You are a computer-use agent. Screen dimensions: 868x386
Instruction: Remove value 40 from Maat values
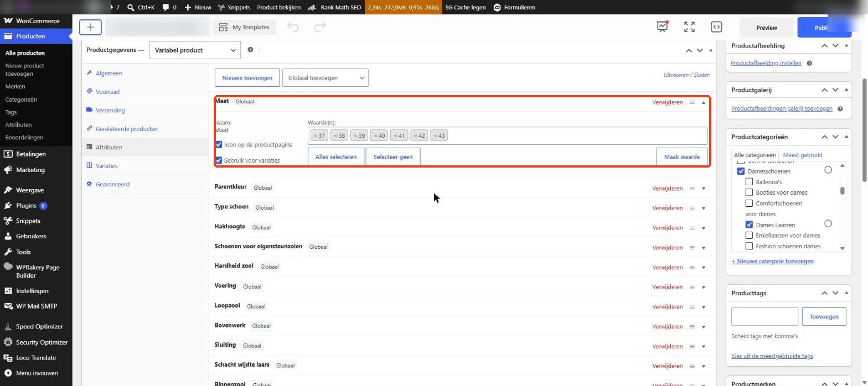(x=375, y=135)
